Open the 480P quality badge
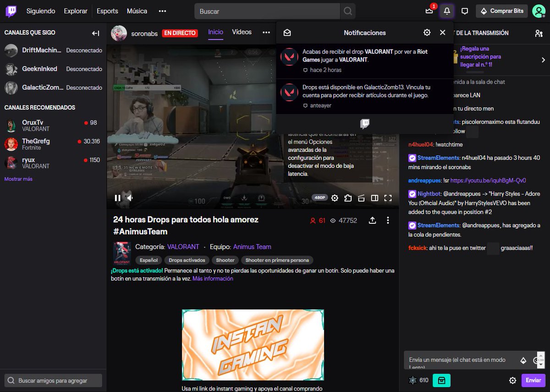Screen dimensions: 550x392 click(319, 198)
